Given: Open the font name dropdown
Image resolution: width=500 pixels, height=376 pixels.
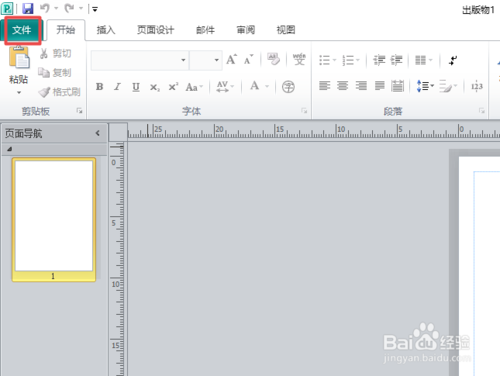Looking at the screenshot, I should pos(183,60).
